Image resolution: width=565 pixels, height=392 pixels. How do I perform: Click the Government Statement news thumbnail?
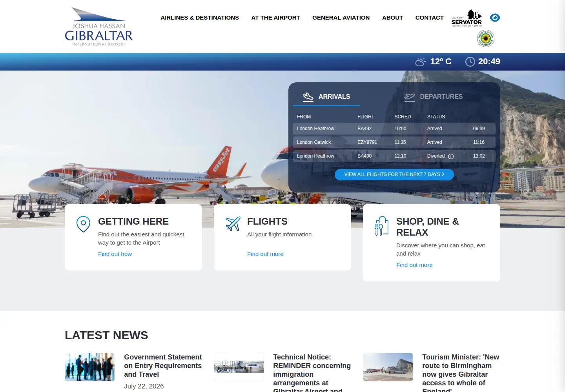coord(90,367)
